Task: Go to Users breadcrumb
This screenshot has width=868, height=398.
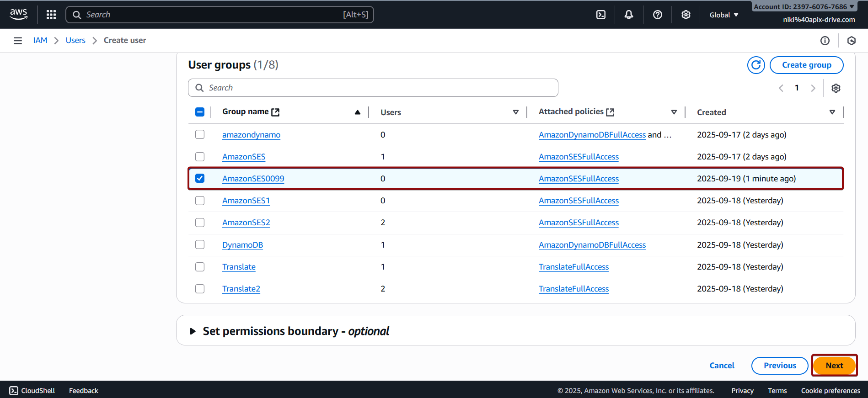Action: pos(75,40)
